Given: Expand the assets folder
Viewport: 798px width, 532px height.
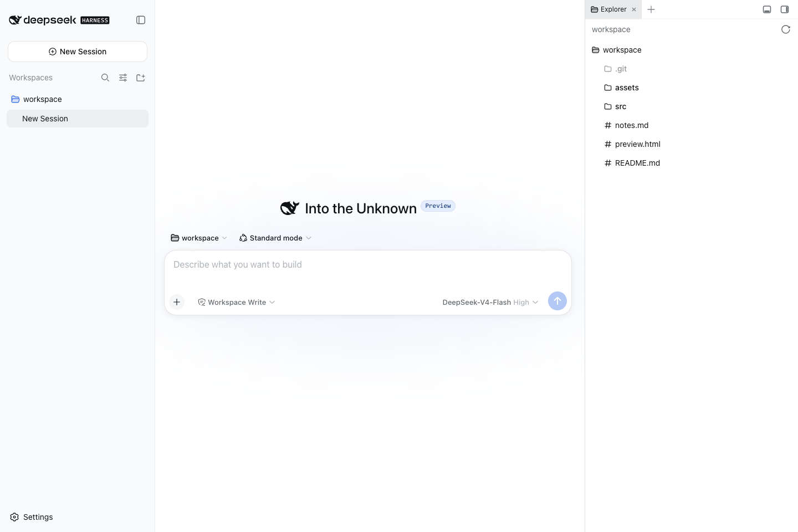Looking at the screenshot, I should (x=692, y=88).
